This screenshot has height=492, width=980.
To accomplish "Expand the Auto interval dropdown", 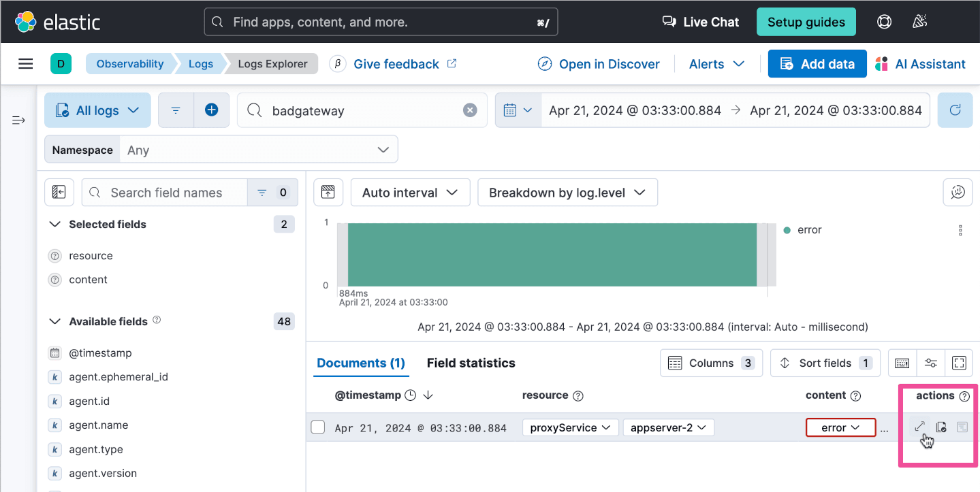I will 410,193.
